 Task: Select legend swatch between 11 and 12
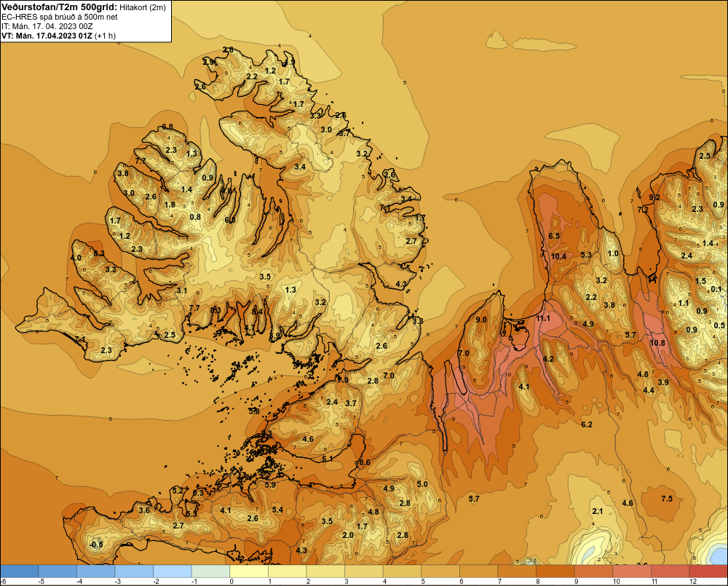tap(670, 571)
